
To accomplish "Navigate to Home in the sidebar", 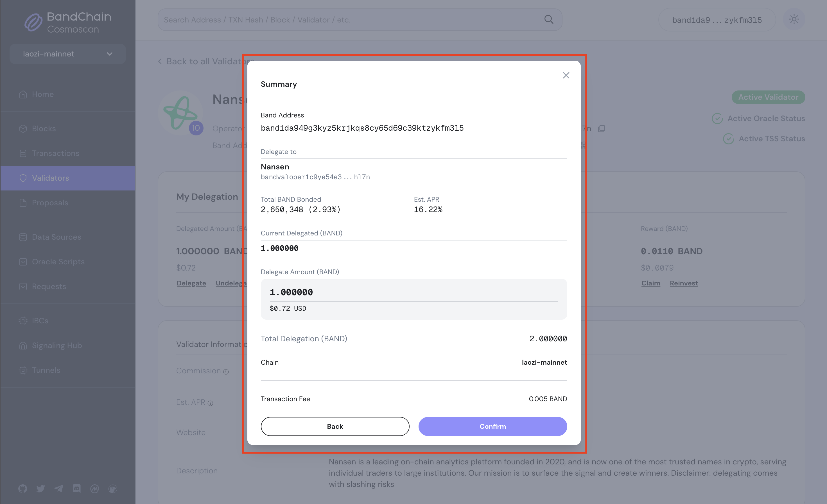I will (43, 94).
